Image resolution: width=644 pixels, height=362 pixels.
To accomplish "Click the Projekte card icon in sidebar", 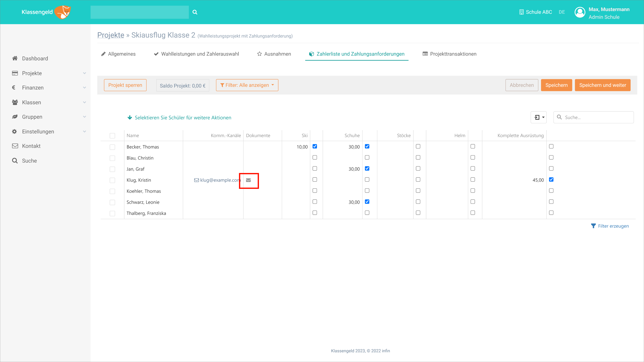I will (x=15, y=73).
